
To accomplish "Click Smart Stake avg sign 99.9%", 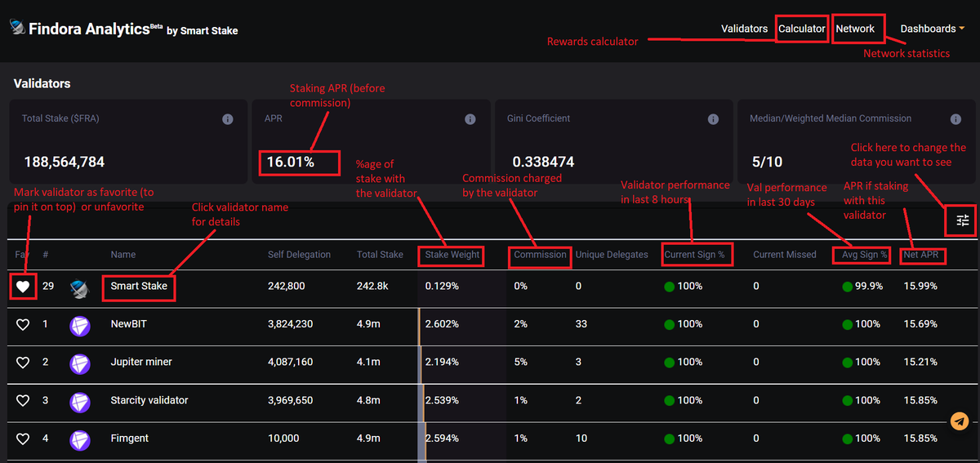I will point(868,287).
